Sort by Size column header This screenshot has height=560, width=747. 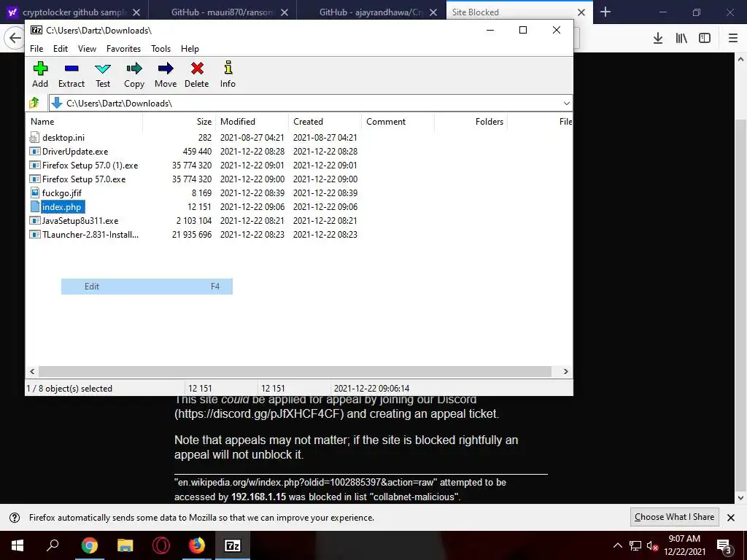pos(179,122)
